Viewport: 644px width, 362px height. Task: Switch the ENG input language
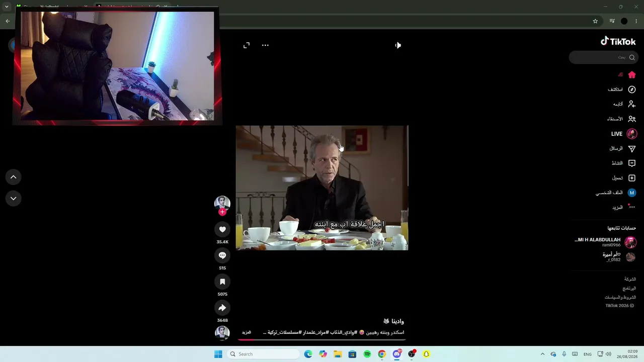588,354
